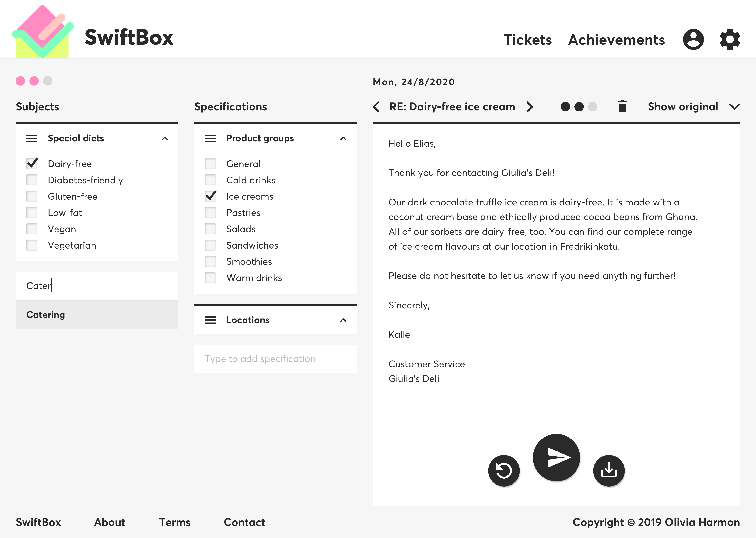Go to previous ticket with left arrow
Screen dimensions: 756x538
(x=376, y=107)
